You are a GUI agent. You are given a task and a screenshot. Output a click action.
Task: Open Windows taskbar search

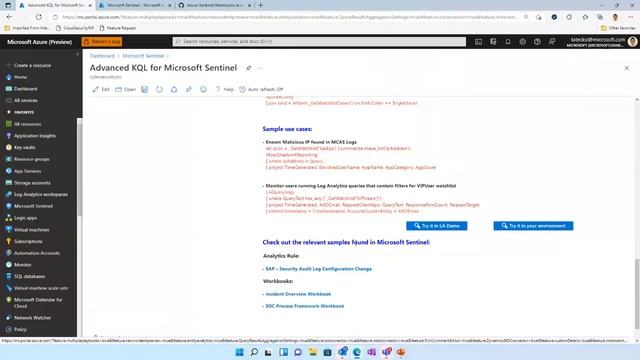click(254, 352)
